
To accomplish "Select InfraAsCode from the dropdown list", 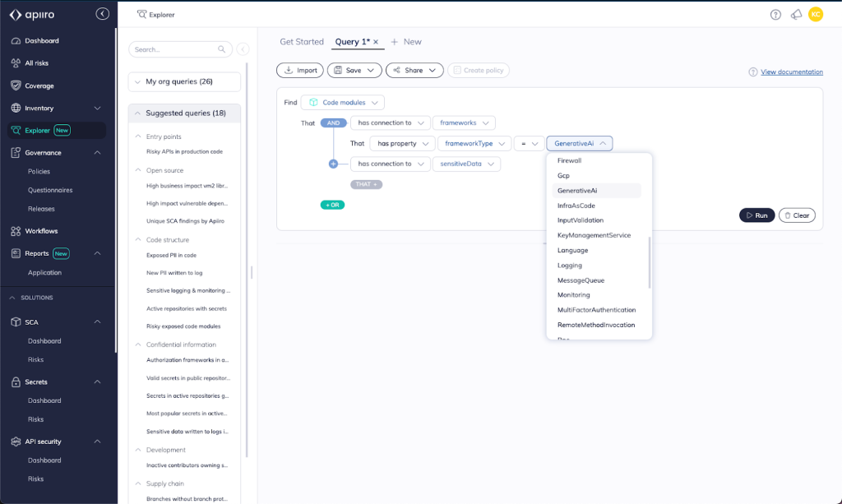I will pyautogui.click(x=576, y=206).
